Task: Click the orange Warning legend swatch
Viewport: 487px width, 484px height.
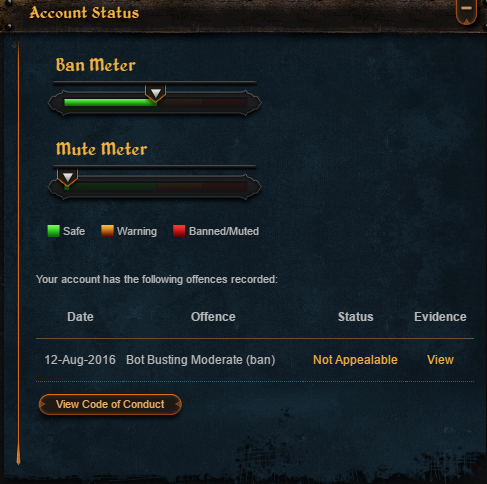Action: click(x=107, y=231)
